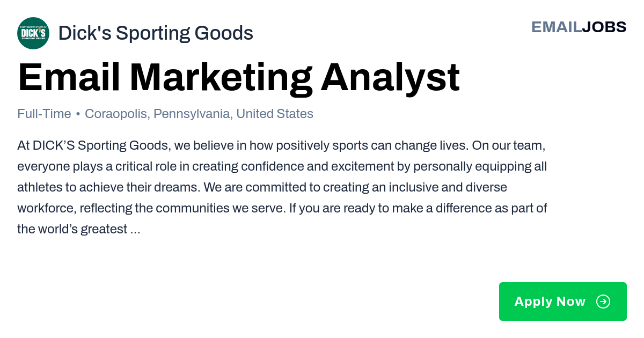This screenshot has height=338, width=644.
Task: Select the Email Marketing Analyst job title
Action: (239, 78)
